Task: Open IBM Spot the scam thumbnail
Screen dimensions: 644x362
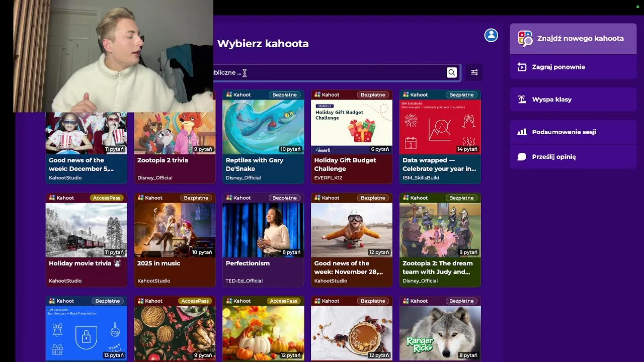Action: [x=87, y=333]
